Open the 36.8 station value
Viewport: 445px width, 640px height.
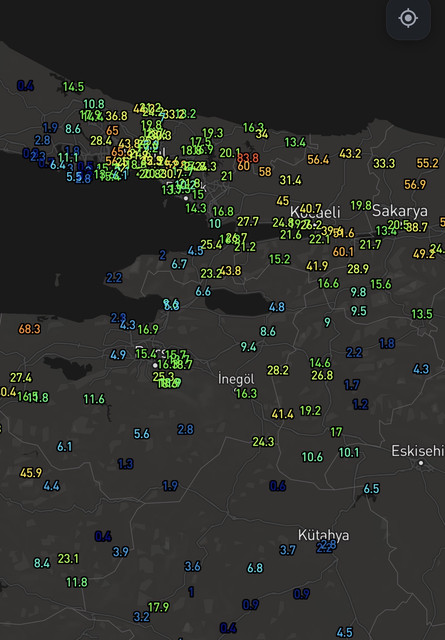[x=116, y=116]
